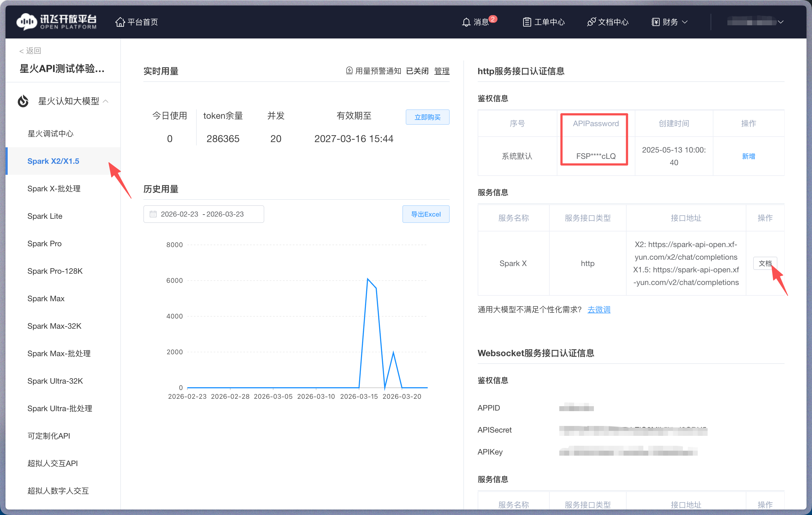812x515 pixels.
Task: Select Spark Lite in the sidebar
Action: click(45, 216)
